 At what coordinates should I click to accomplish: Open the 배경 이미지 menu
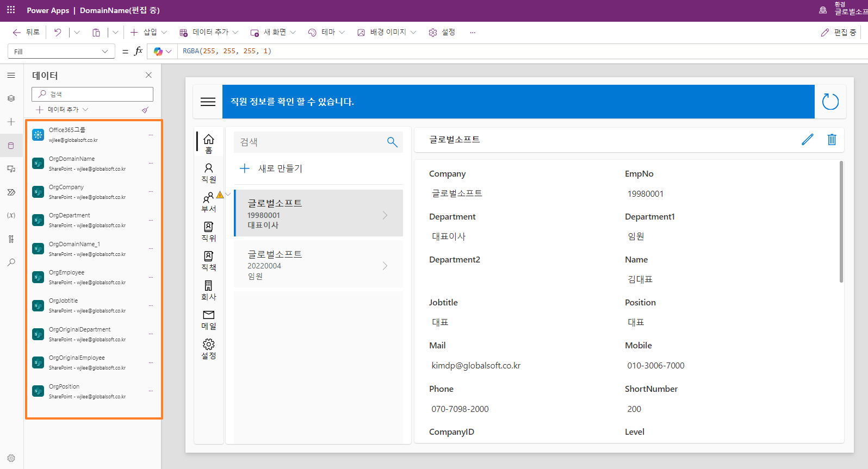(387, 33)
